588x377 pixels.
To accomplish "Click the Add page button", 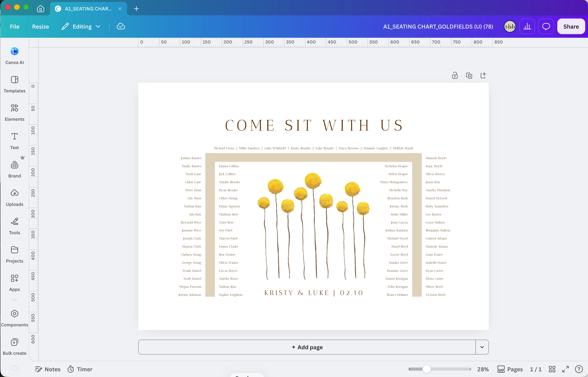I will coord(307,347).
